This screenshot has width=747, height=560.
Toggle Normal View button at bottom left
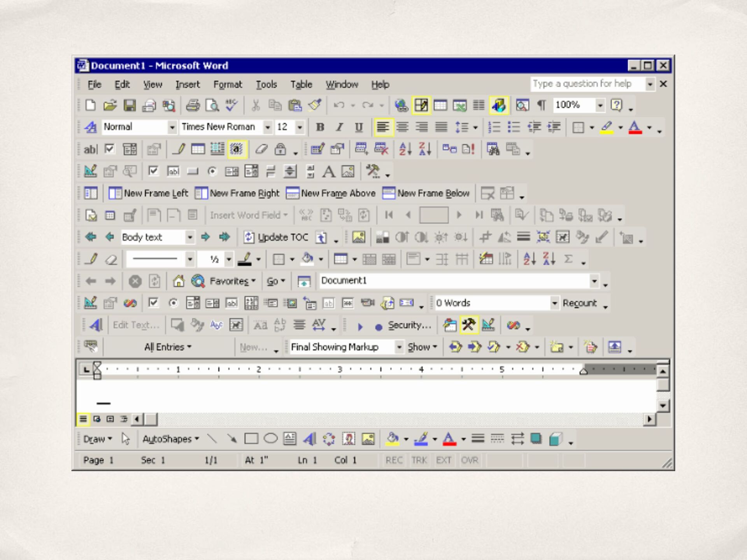(x=83, y=419)
